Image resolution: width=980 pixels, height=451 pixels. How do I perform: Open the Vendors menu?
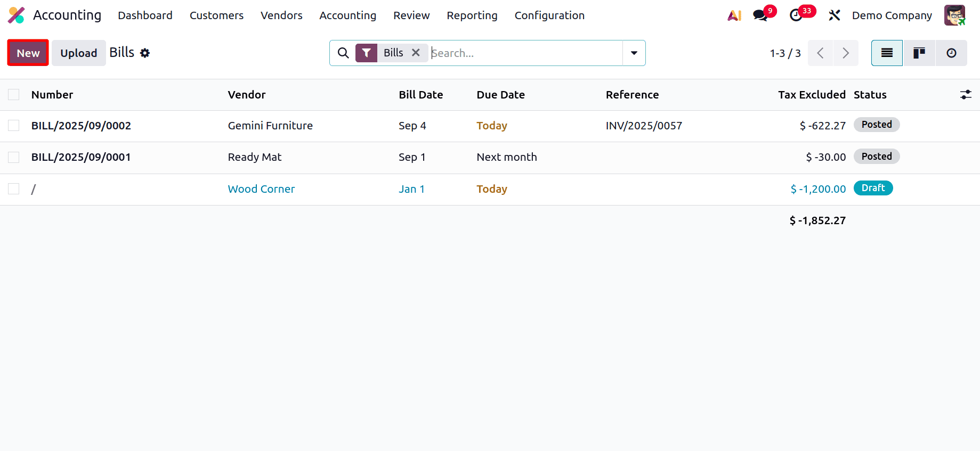coord(281,15)
